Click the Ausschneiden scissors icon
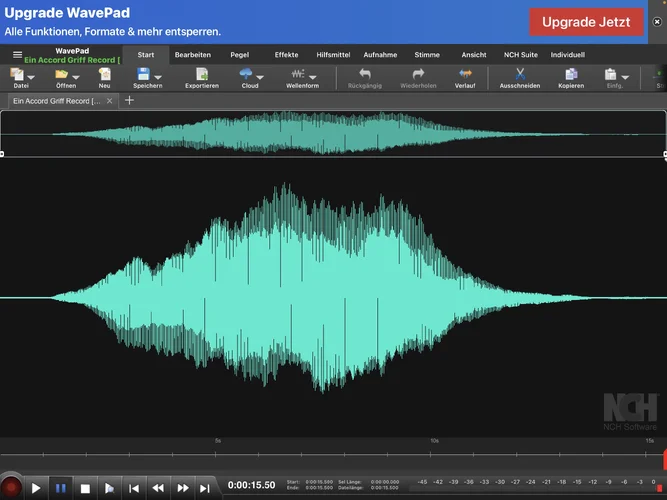The height and width of the screenshot is (500, 667). [x=520, y=75]
